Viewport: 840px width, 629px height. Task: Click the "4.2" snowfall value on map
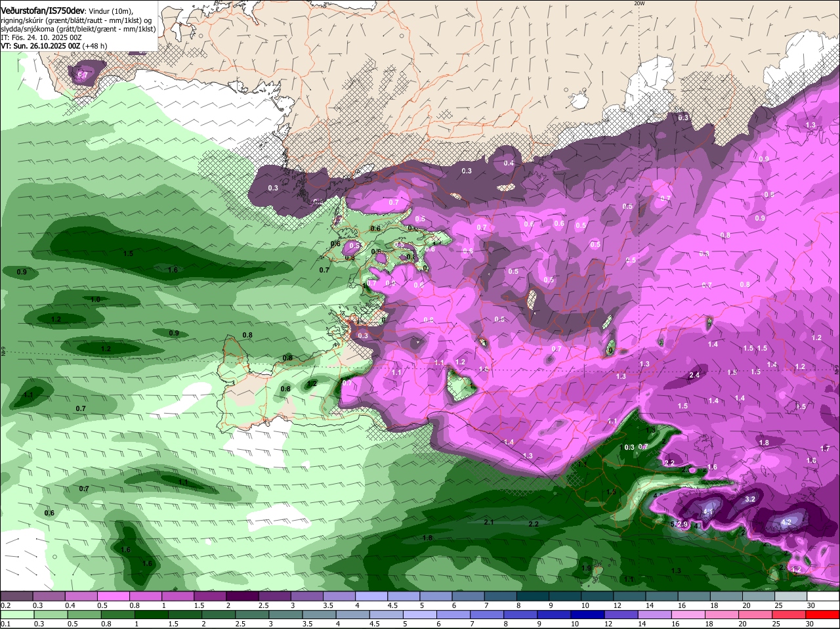(787, 522)
